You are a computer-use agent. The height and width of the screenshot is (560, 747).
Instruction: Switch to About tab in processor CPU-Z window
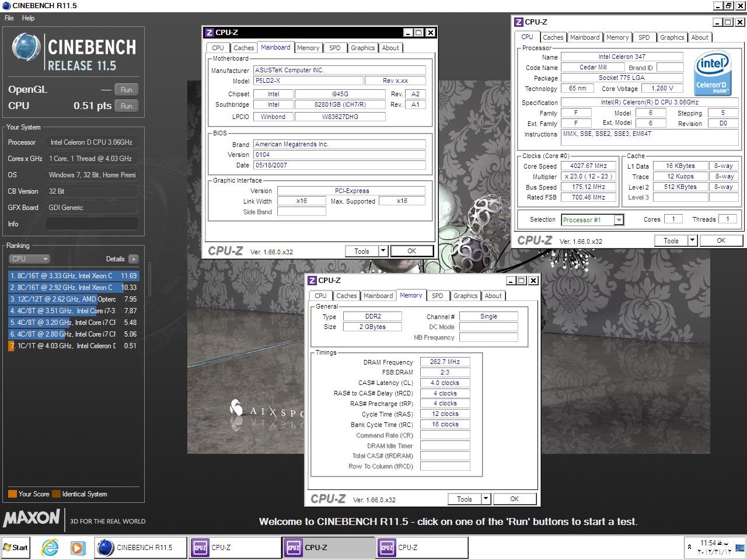(700, 37)
